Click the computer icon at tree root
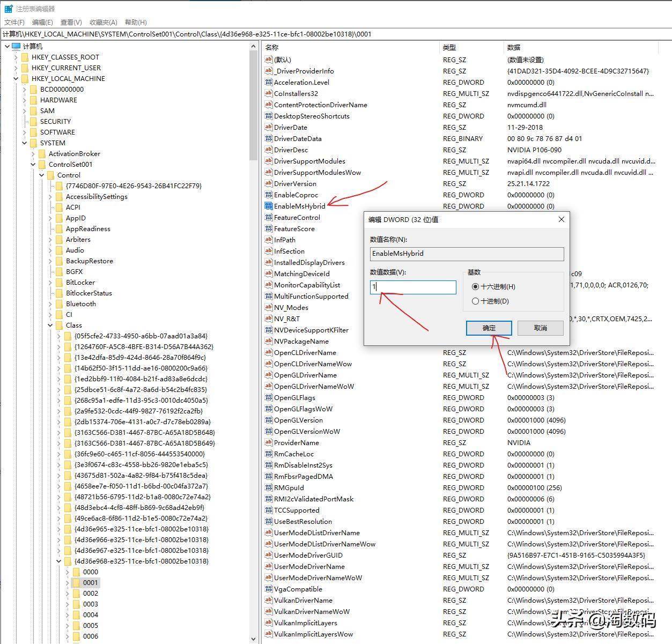The height and width of the screenshot is (644, 672). click(16, 46)
